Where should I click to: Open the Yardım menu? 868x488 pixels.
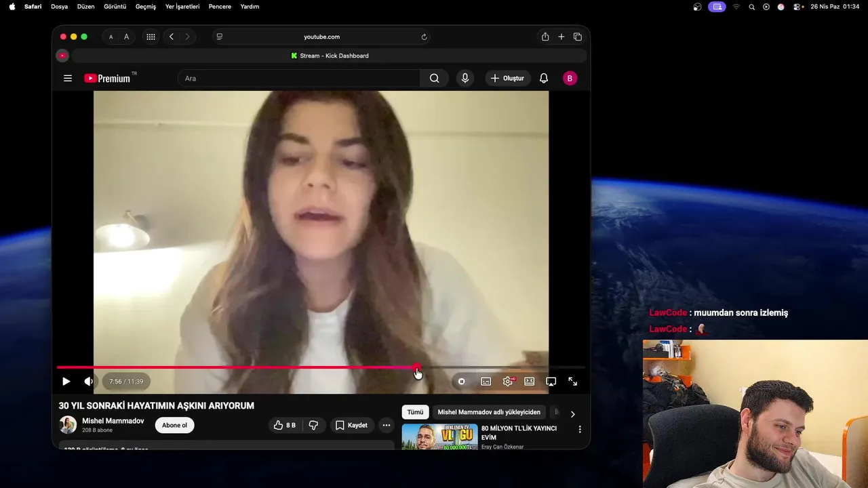(250, 6)
